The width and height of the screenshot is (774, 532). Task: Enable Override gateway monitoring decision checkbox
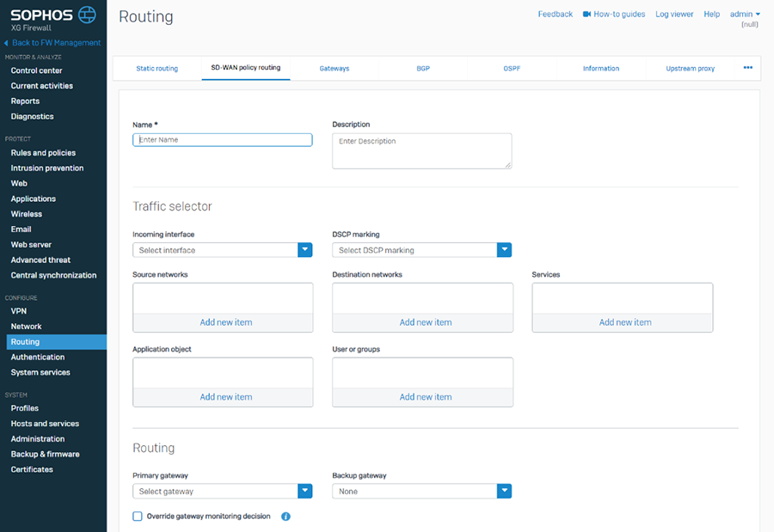pyautogui.click(x=138, y=517)
